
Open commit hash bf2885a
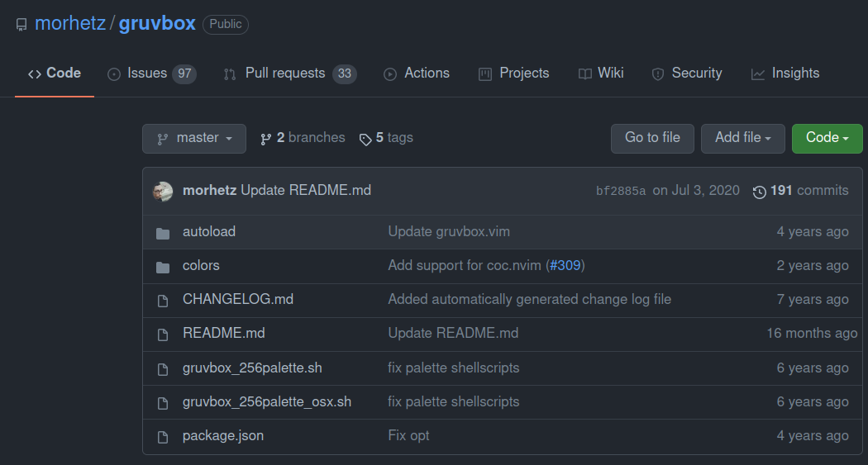(x=621, y=192)
